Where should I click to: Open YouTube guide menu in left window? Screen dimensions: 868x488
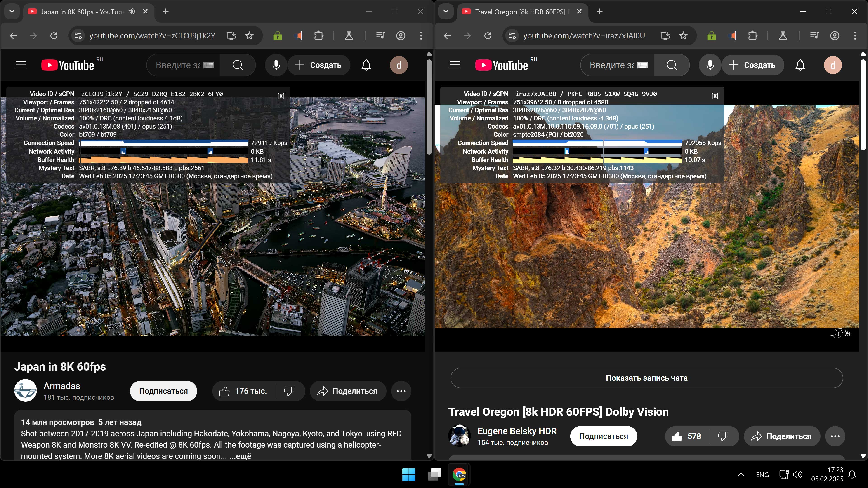(21, 65)
